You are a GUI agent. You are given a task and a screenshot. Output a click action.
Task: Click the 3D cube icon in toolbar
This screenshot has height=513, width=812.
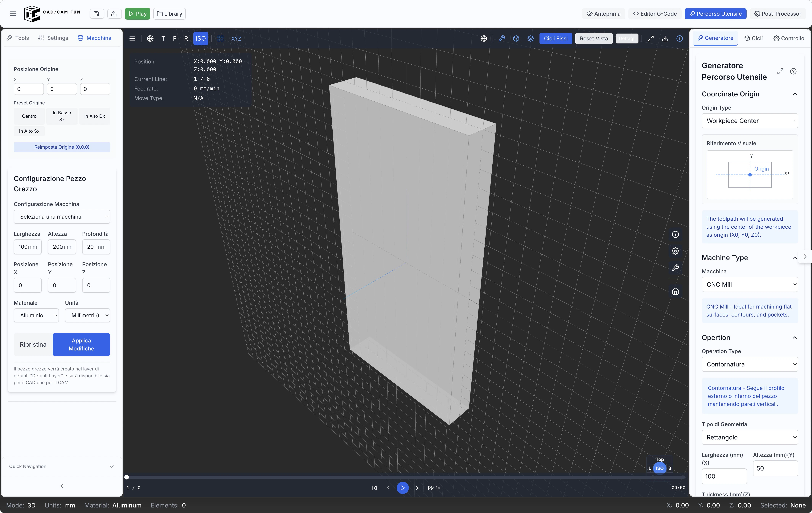(x=516, y=38)
